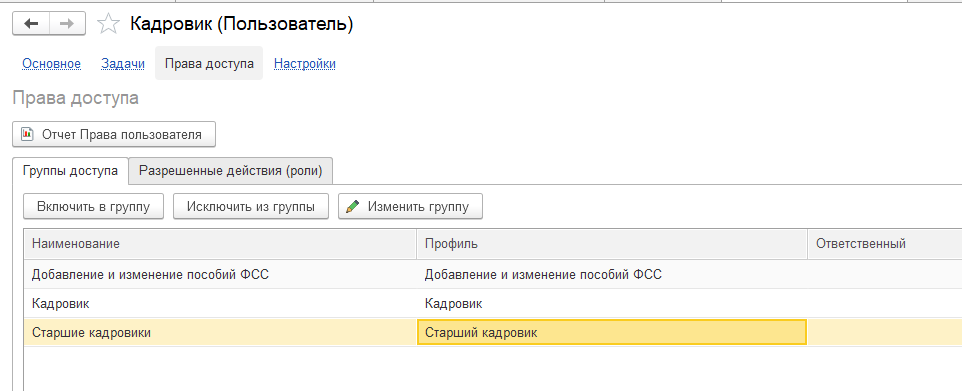
Task: Add Кадровик to favorites with star icon
Action: pos(109,24)
